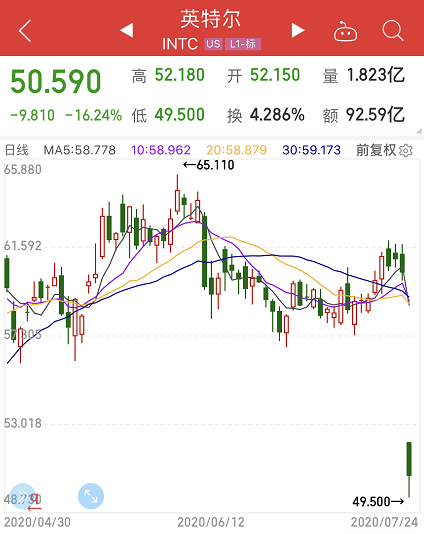Switch to previous stock with left triangle
The width and height of the screenshot is (424, 534).
coord(127,30)
